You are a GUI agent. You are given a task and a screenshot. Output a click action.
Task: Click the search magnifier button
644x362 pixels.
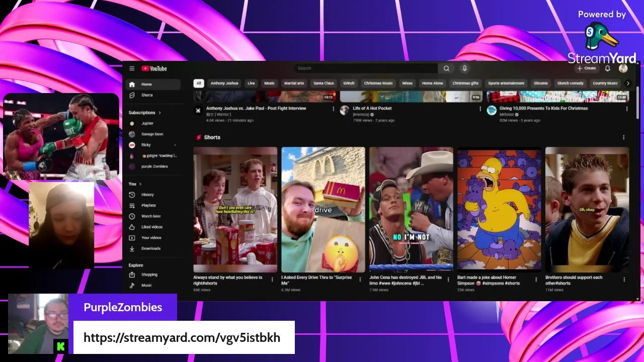[446, 68]
